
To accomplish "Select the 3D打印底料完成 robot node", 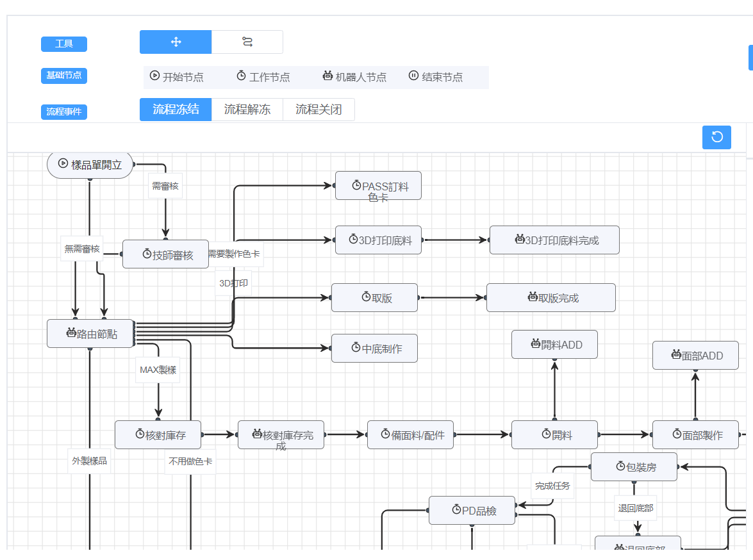I will point(554,240).
